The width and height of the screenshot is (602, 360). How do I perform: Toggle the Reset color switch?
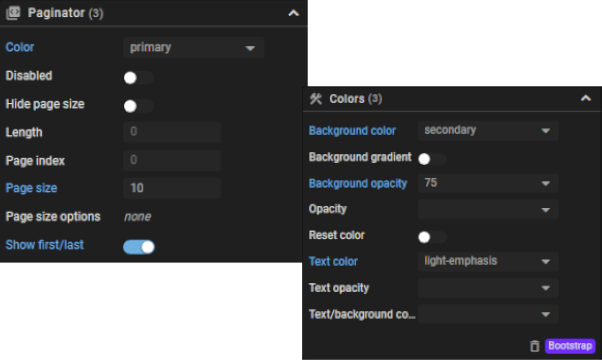tap(432, 237)
